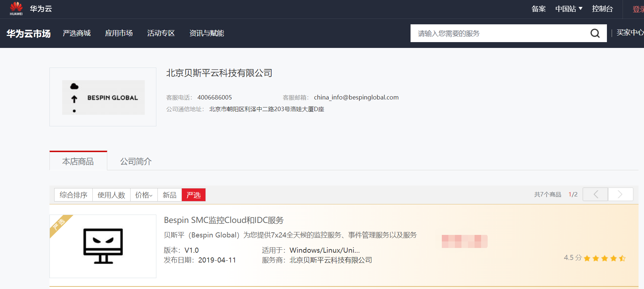Click service provider 北京贝斯平云科技有限公司 in product row
Viewport: 644px width, 289px height.
pos(331,260)
